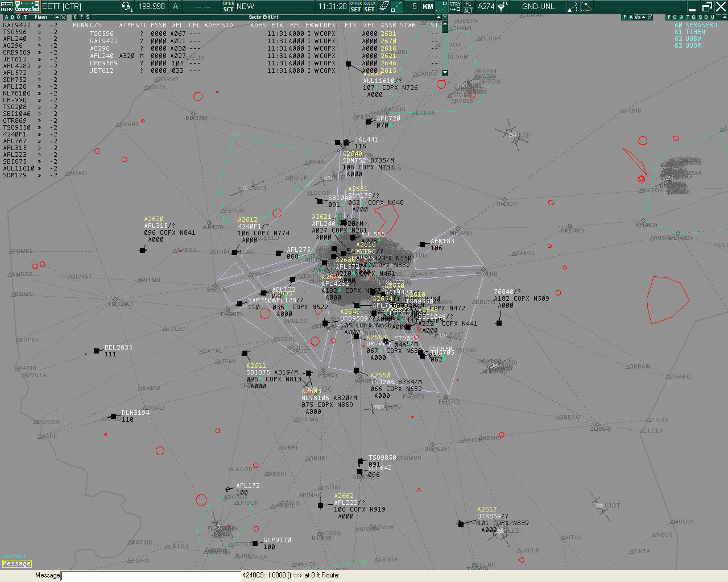
Task: Toggle the FL/ALT display mode
Action: pos(468,6)
